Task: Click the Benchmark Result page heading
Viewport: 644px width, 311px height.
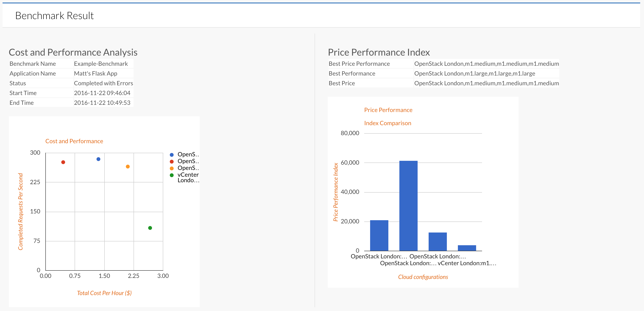Action: pyautogui.click(x=54, y=16)
